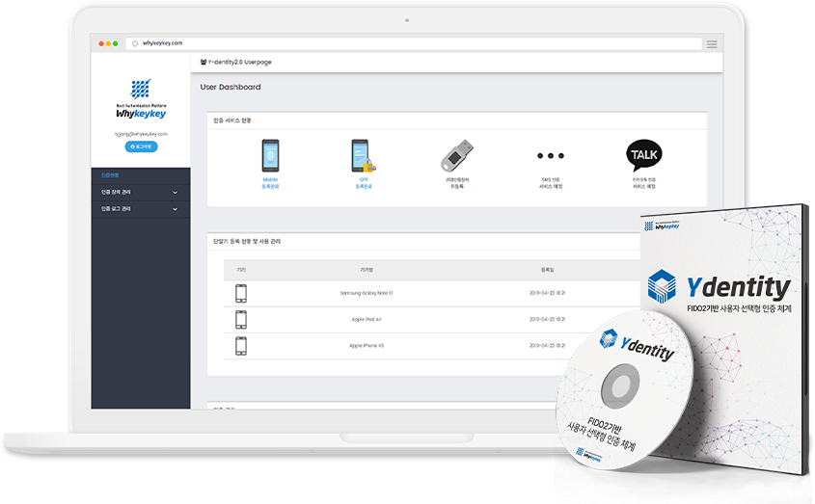Expand the chevron on the second sidebar item

click(x=176, y=193)
